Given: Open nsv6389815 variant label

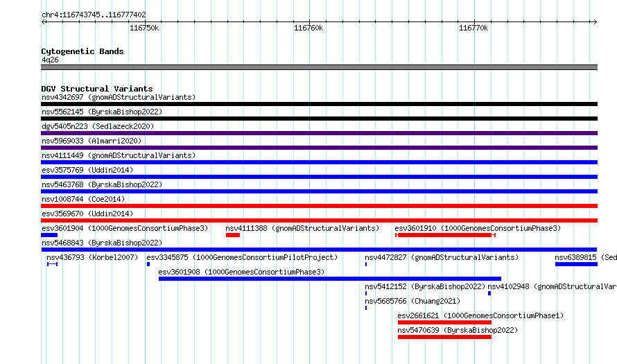Looking at the screenshot, I should (586, 257).
